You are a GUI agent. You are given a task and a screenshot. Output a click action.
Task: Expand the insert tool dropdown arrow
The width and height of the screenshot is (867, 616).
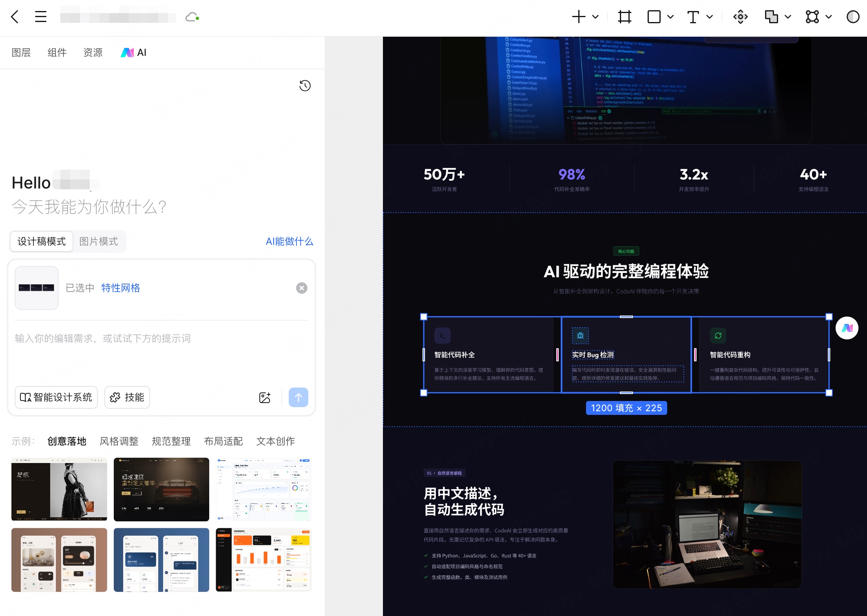point(595,17)
